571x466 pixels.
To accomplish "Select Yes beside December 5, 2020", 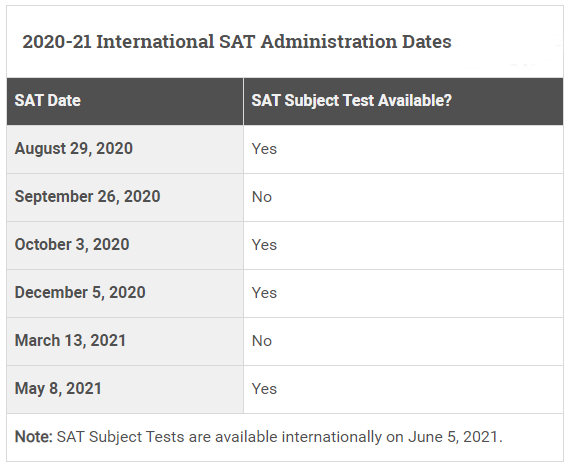I will (x=264, y=293).
